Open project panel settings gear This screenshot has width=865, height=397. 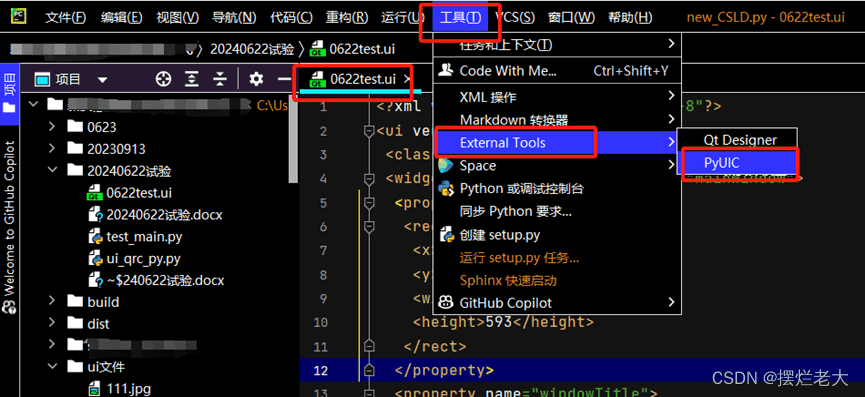pyautogui.click(x=256, y=79)
